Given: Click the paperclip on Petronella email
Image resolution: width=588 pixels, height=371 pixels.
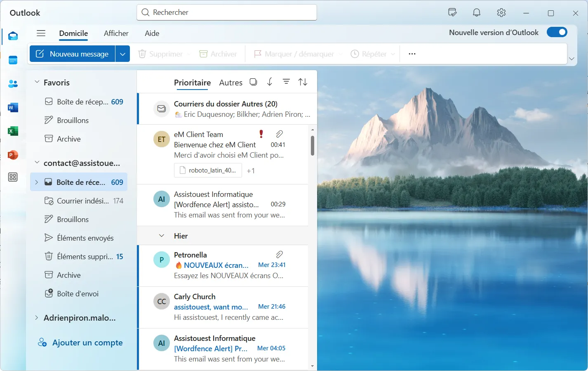Looking at the screenshot, I should 280,254.
